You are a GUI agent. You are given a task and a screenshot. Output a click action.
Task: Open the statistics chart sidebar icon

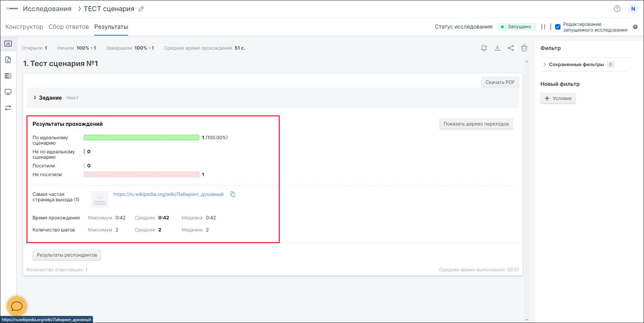pyautogui.click(x=8, y=44)
